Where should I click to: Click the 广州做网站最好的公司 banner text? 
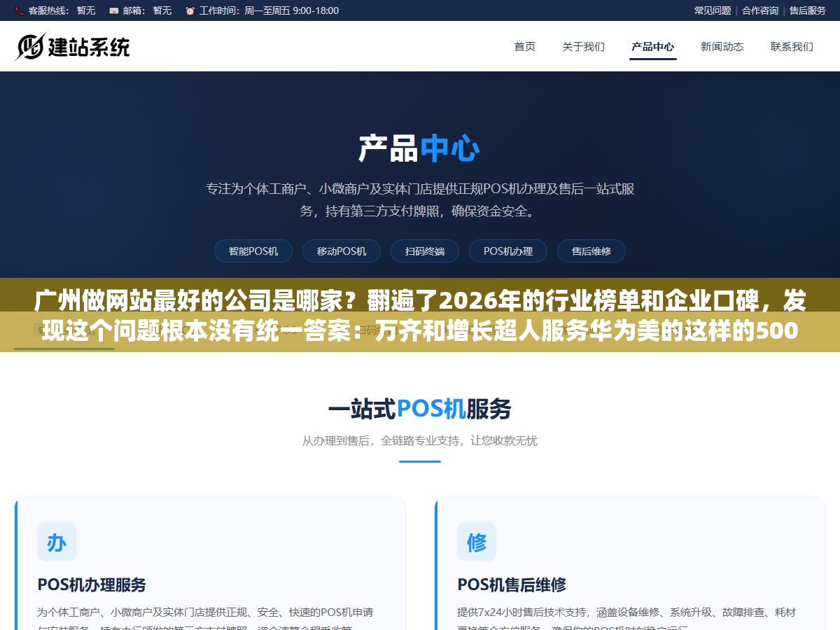click(420, 314)
